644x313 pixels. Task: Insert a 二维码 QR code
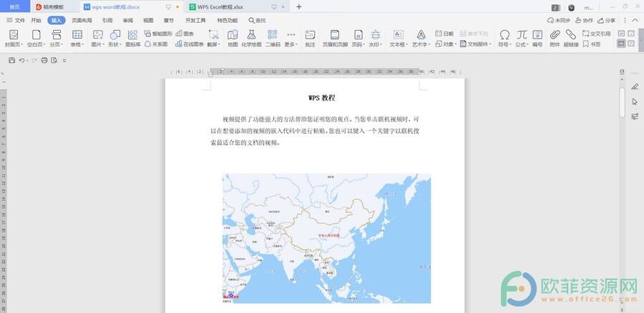[x=273, y=38]
